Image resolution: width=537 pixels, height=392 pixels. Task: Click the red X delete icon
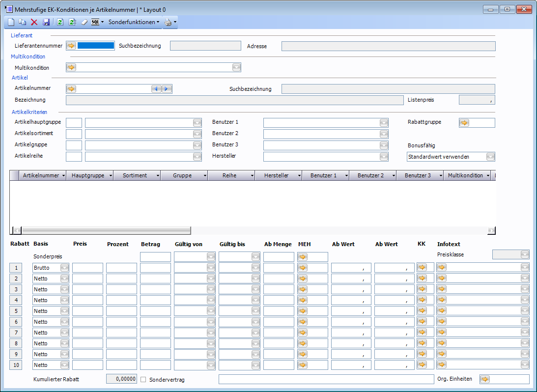(34, 22)
